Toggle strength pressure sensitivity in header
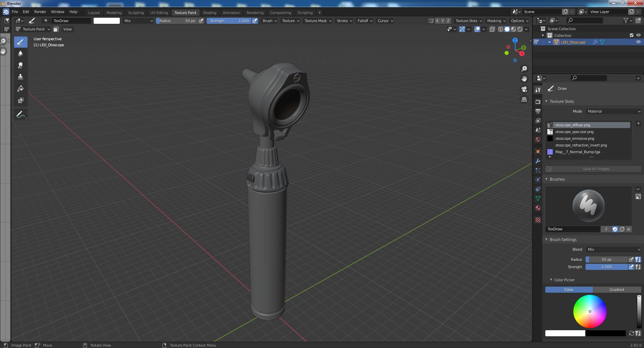Viewport: 644px width, 348px height. pyautogui.click(x=255, y=21)
